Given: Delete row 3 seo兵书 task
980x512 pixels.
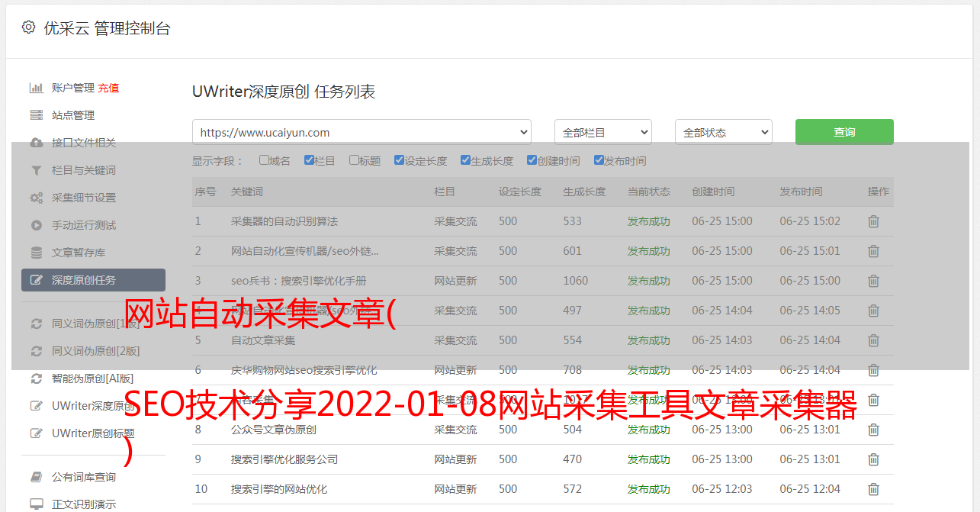Looking at the screenshot, I should point(874,281).
